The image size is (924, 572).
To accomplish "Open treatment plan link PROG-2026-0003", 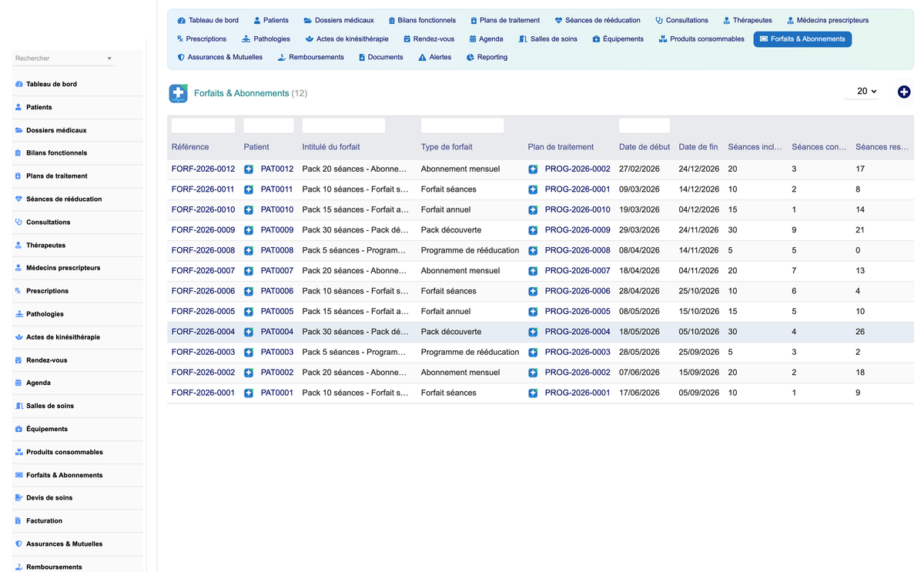I will (x=577, y=352).
